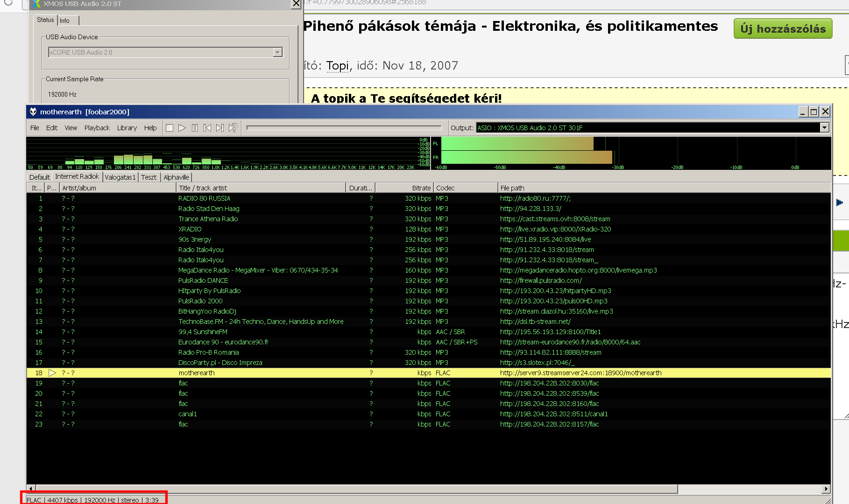849x504 pixels.
Task: Expand the USB Audio Device combo box
Action: [278, 52]
